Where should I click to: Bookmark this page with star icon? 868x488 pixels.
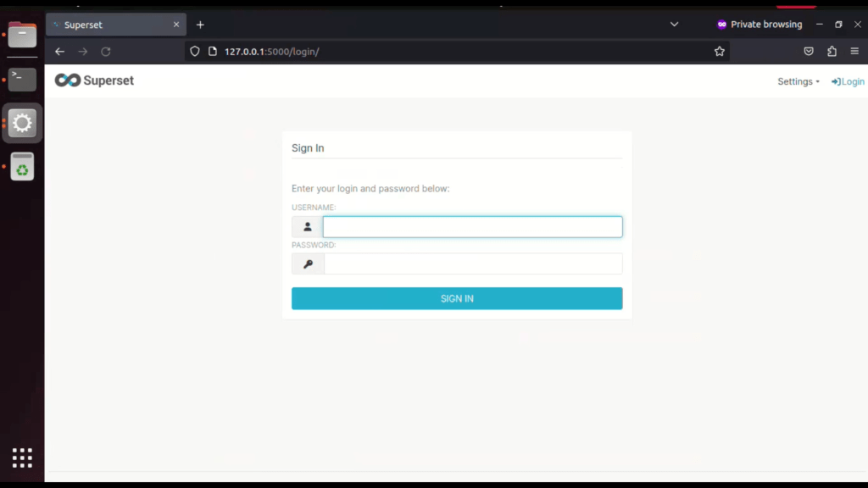tap(720, 52)
